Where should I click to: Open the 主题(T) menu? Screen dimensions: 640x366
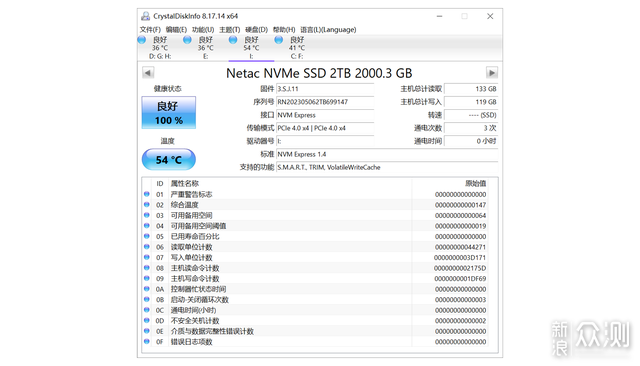coord(229,30)
